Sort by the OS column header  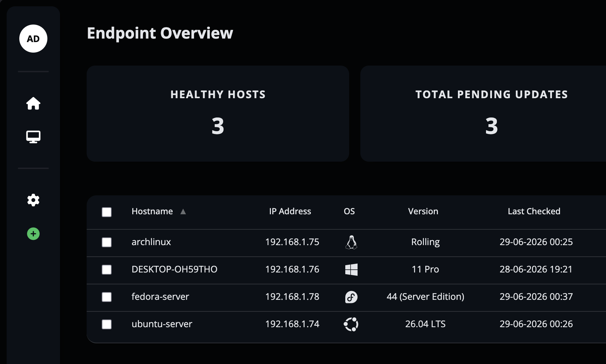tap(349, 211)
